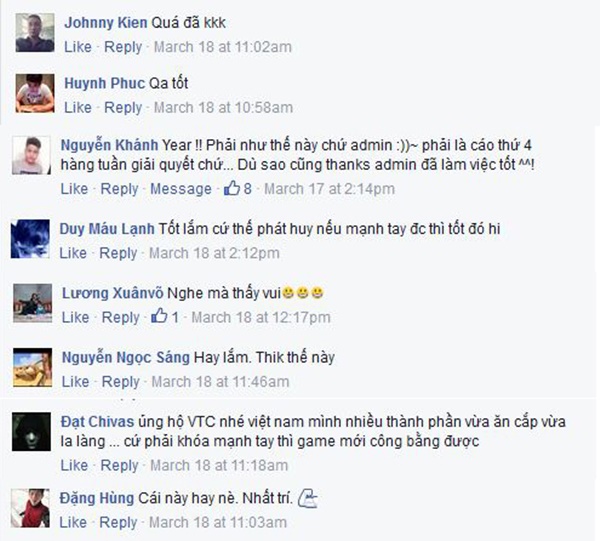This screenshot has height=541, width=600.
Task: Like Johnny Kien's comment
Action: (x=78, y=47)
